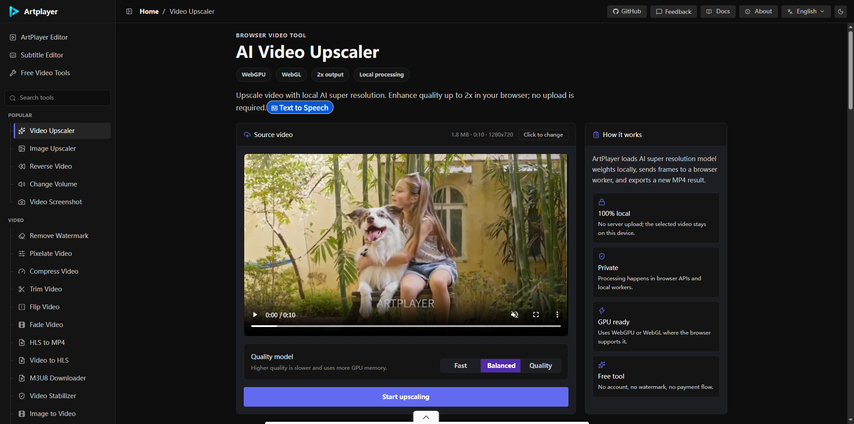Select the Fast quality model

click(461, 366)
